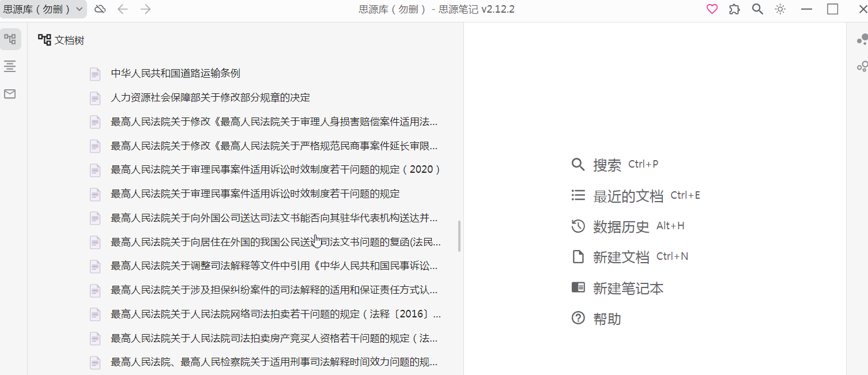868x375 pixels.
Task: Click the 文档树 panel header
Action: click(61, 40)
